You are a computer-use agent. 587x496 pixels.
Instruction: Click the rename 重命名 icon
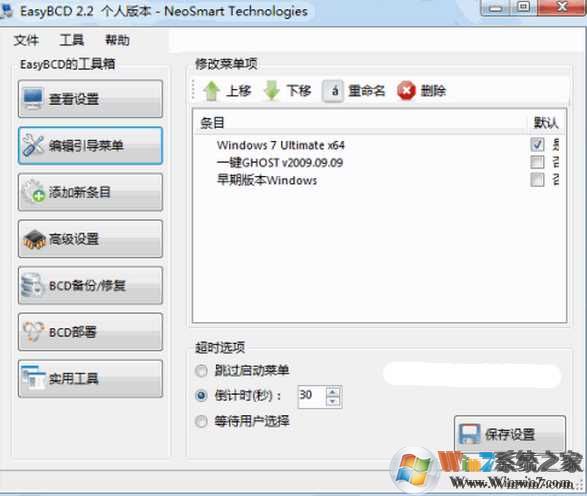[x=333, y=91]
